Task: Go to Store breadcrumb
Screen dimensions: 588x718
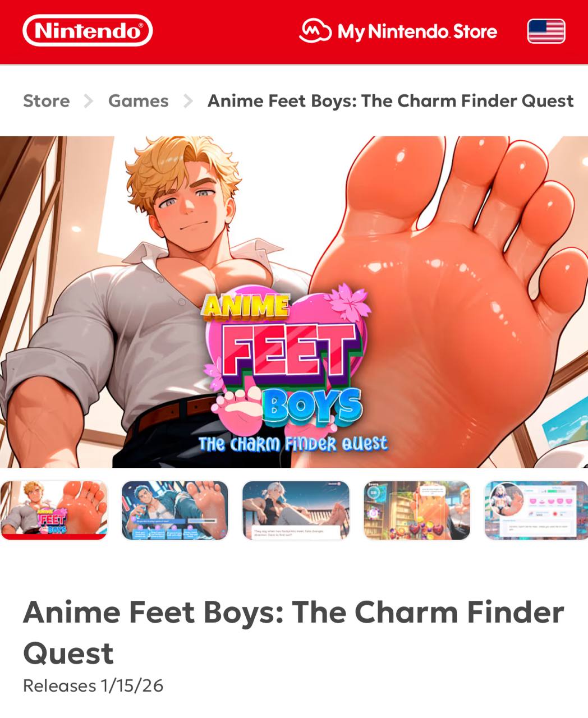Action: pyautogui.click(x=47, y=101)
